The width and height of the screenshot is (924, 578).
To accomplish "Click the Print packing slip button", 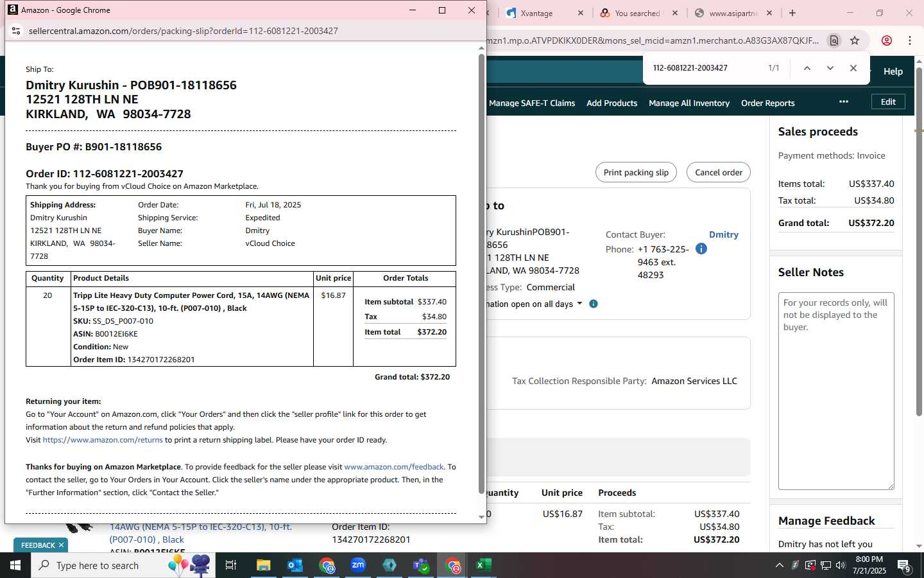I will click(x=636, y=172).
